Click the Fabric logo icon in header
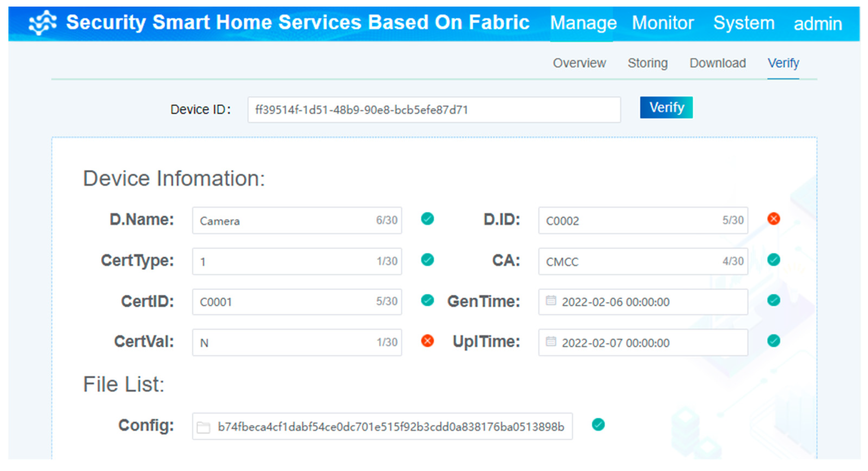868x471 pixels. (42, 23)
